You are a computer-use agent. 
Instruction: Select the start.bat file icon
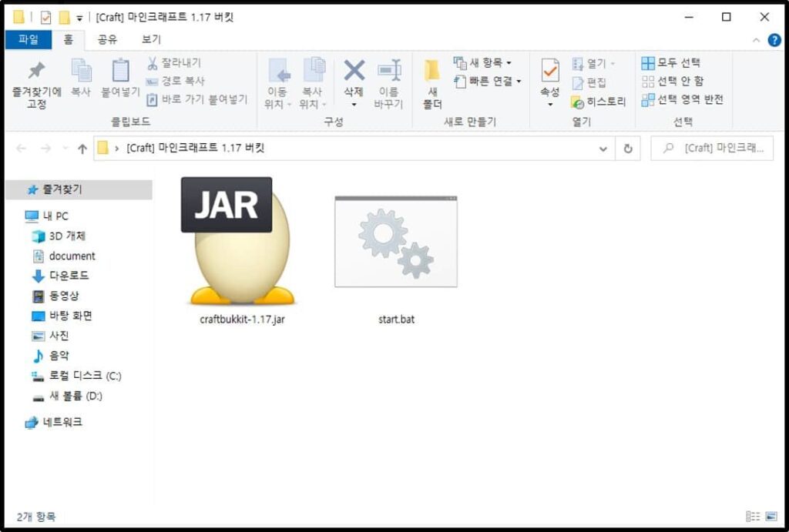(x=396, y=242)
